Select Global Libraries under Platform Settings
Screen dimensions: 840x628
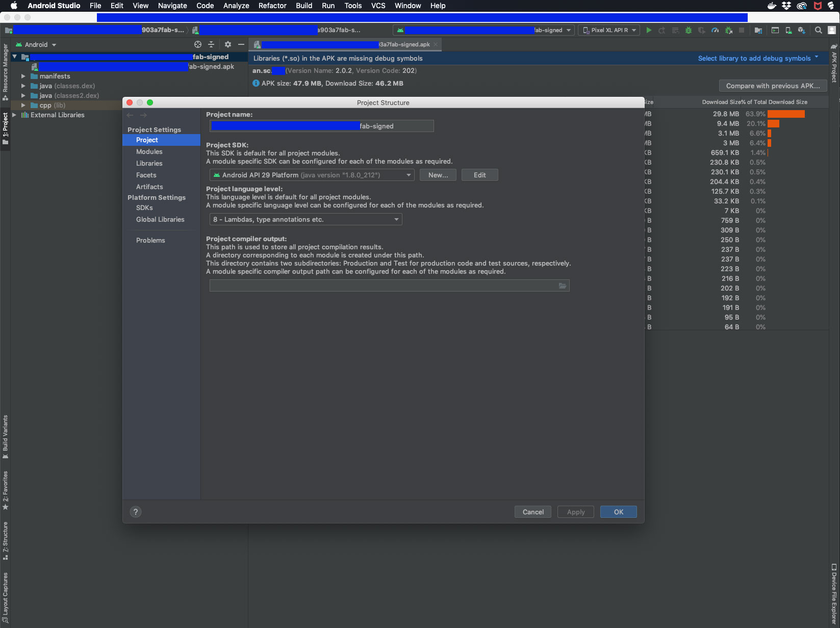tap(161, 219)
